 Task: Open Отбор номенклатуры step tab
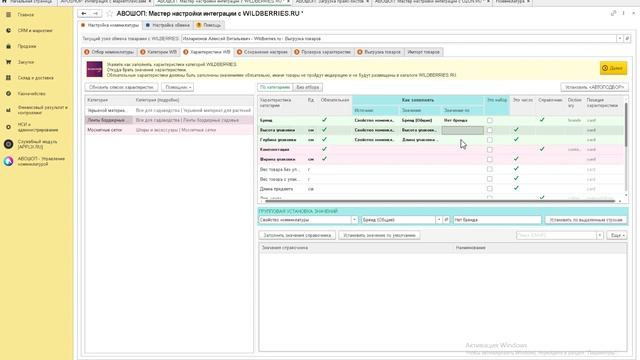click(109, 52)
